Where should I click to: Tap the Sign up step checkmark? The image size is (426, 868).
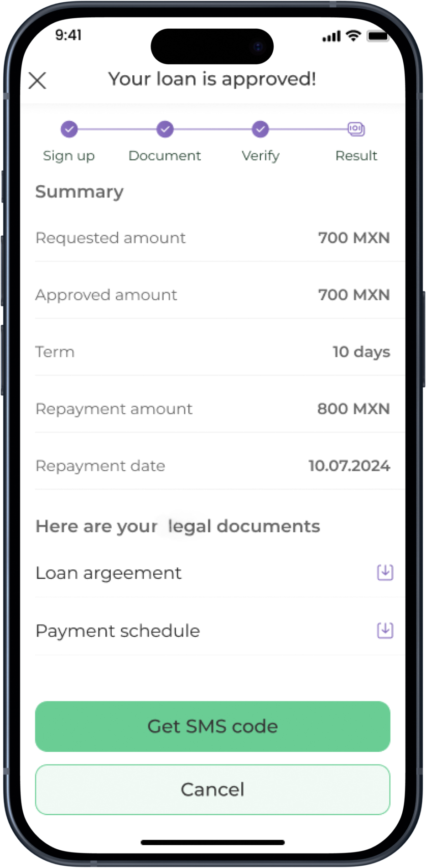(x=69, y=129)
